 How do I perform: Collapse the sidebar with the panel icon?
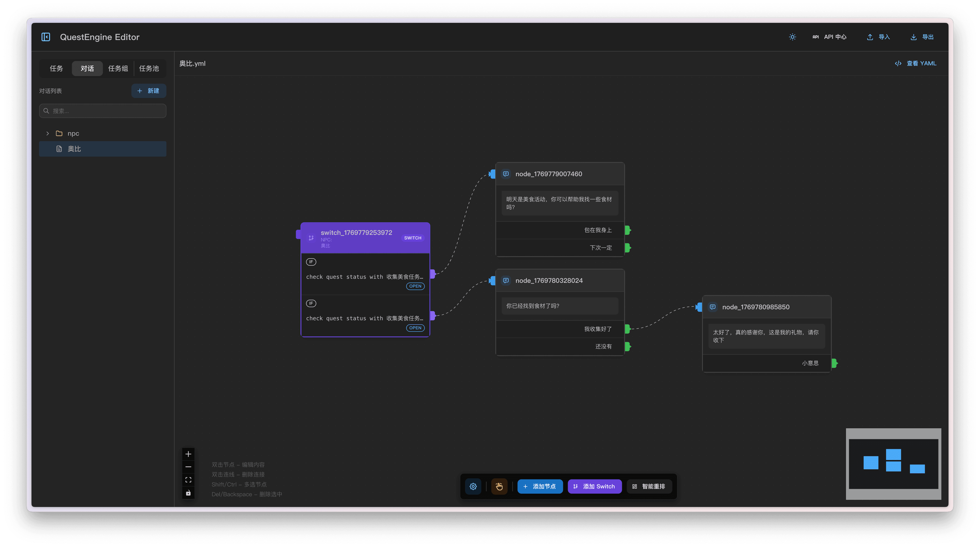pos(46,37)
